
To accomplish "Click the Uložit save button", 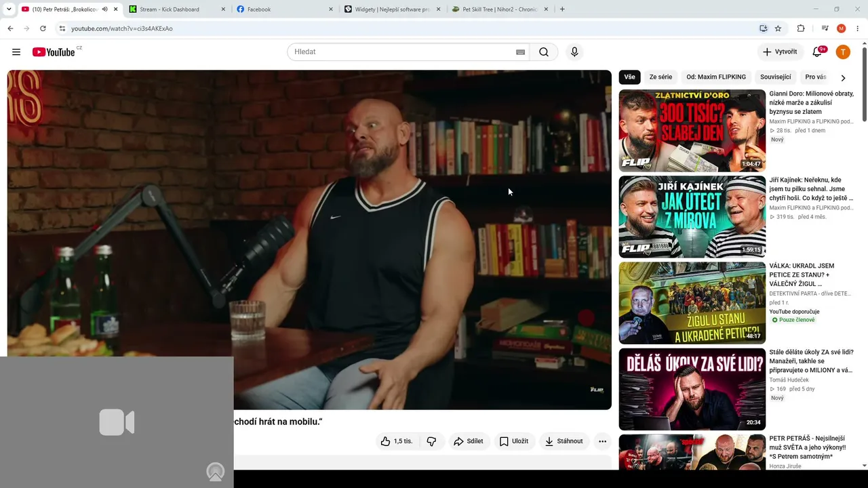I will point(514,441).
